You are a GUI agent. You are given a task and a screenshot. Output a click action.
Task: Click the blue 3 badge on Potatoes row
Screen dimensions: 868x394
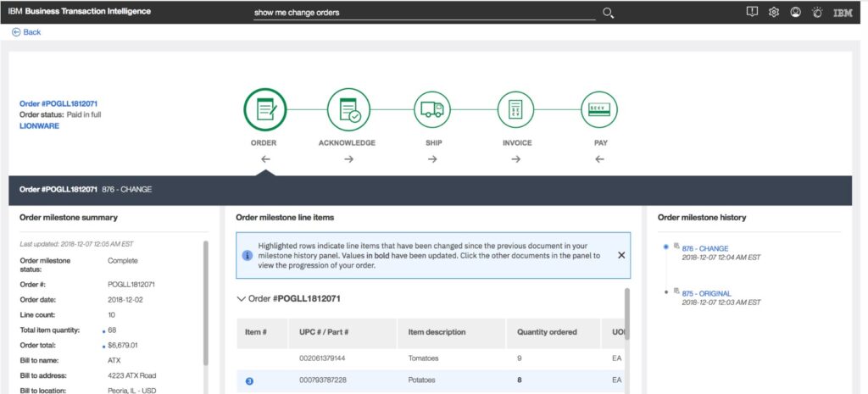(x=249, y=380)
